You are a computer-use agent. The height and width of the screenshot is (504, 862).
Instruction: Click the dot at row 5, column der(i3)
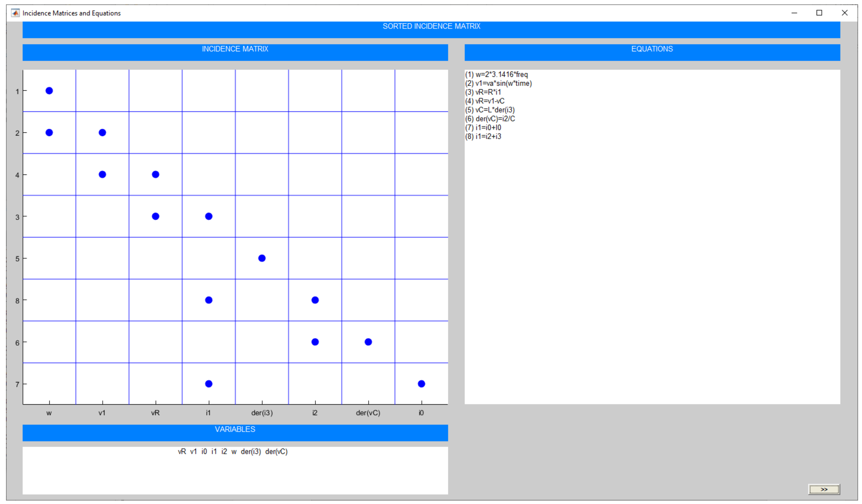click(262, 258)
